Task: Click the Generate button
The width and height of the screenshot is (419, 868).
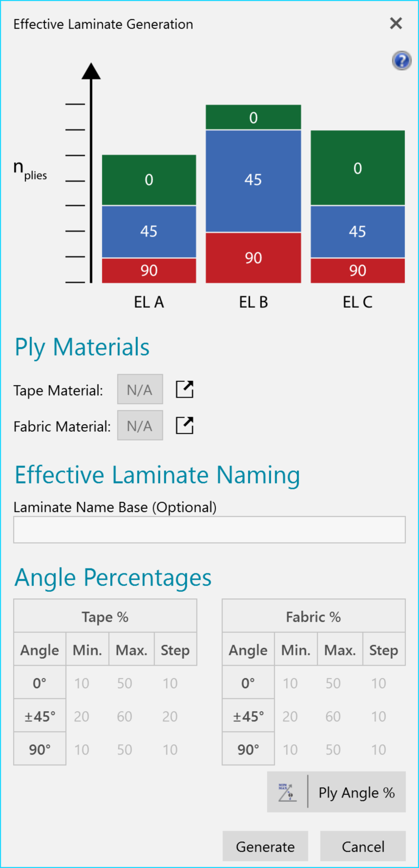Action: point(265,846)
